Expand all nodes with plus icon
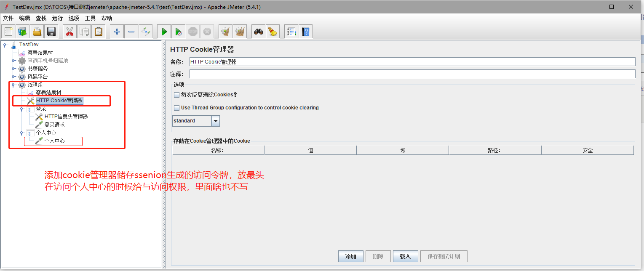 [117, 31]
